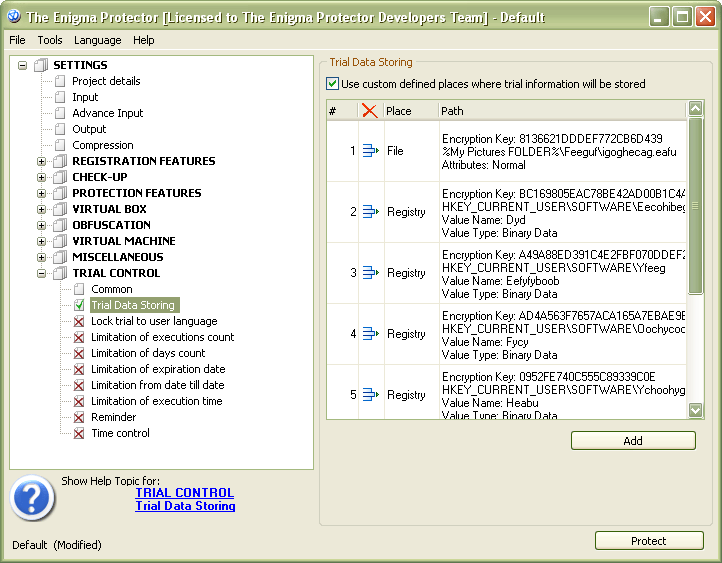Select the row with Value Name: Eefyfyboob
This screenshot has width=722, height=563.
click(x=507, y=273)
